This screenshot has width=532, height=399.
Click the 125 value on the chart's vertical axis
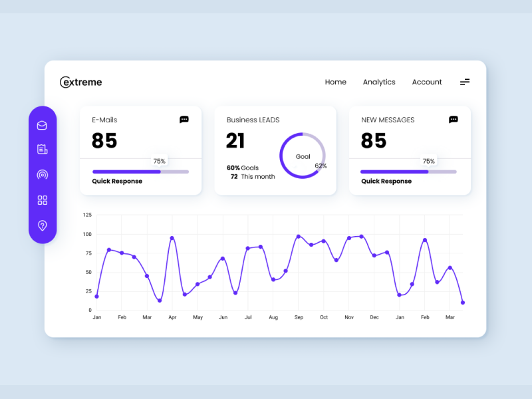87,215
